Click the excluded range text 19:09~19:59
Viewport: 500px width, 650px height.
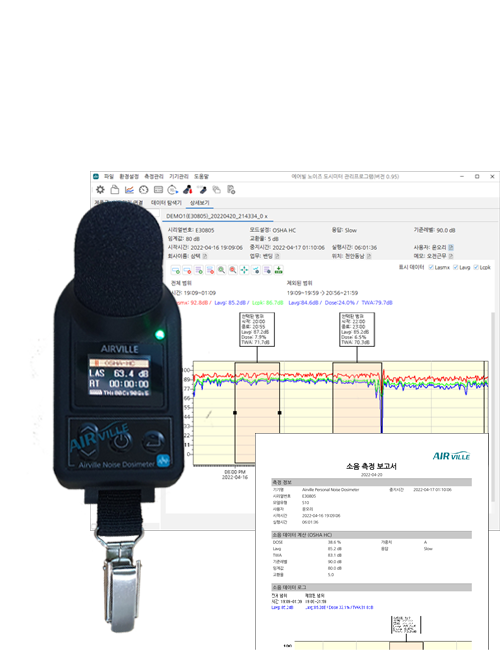[304, 293]
